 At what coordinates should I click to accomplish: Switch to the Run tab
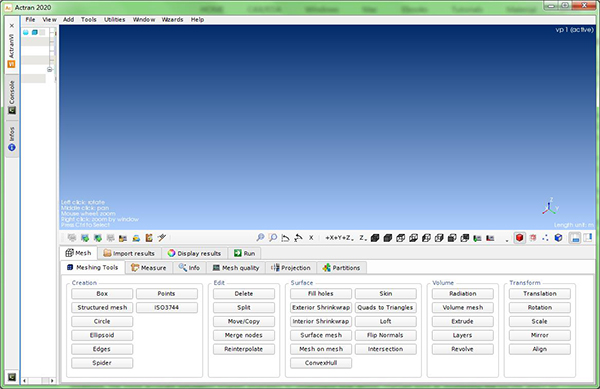244,253
